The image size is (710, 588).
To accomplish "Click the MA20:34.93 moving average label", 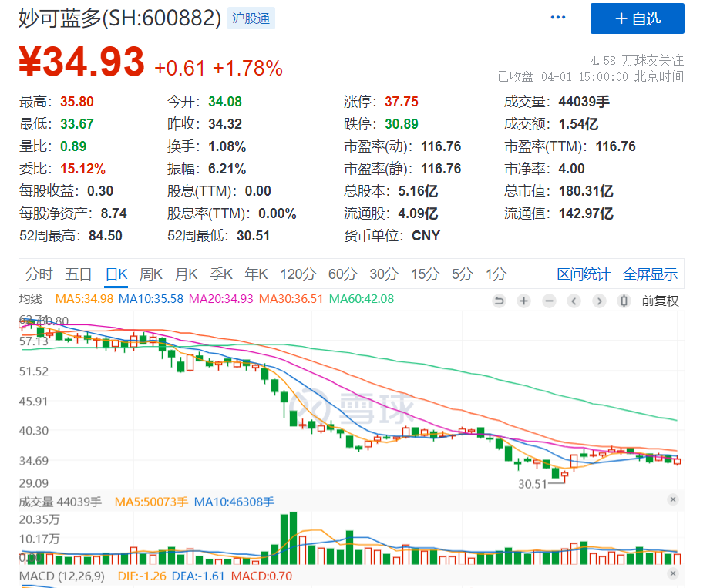I will (221, 299).
